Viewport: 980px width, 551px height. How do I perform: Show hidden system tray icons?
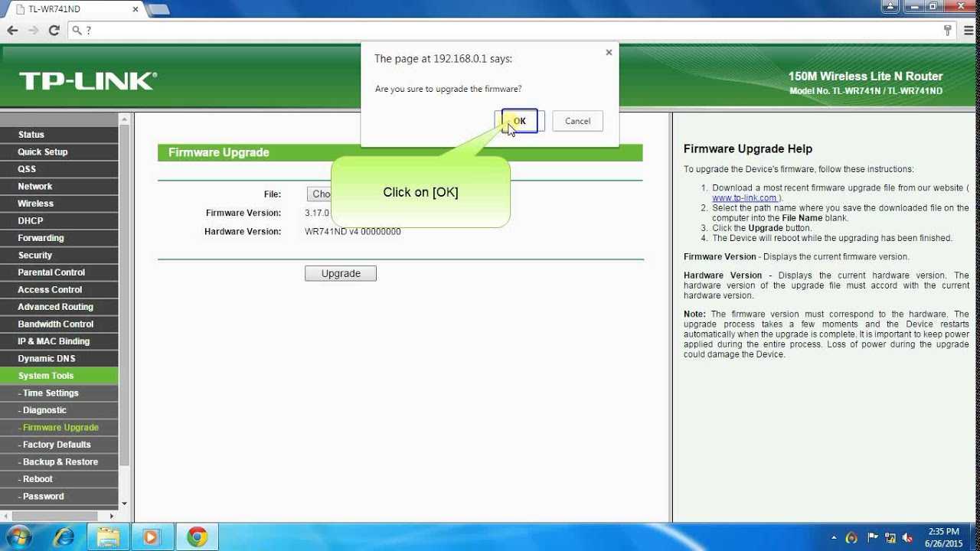point(833,538)
